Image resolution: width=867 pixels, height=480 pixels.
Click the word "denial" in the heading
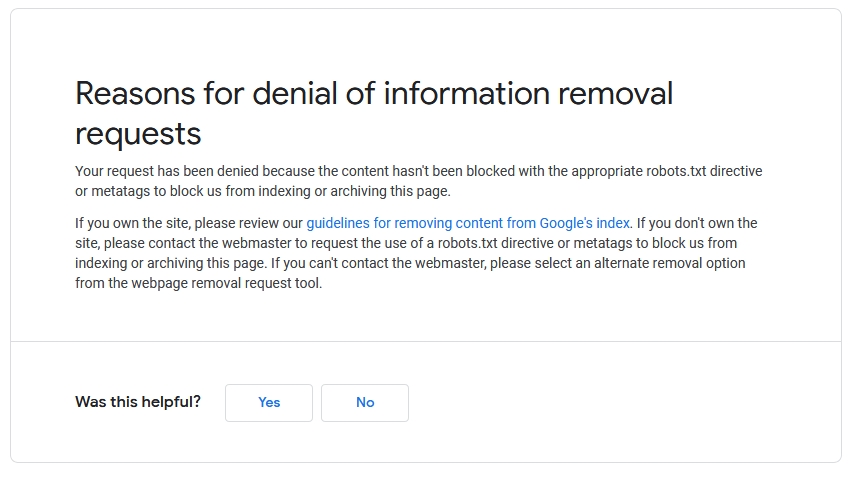click(297, 94)
